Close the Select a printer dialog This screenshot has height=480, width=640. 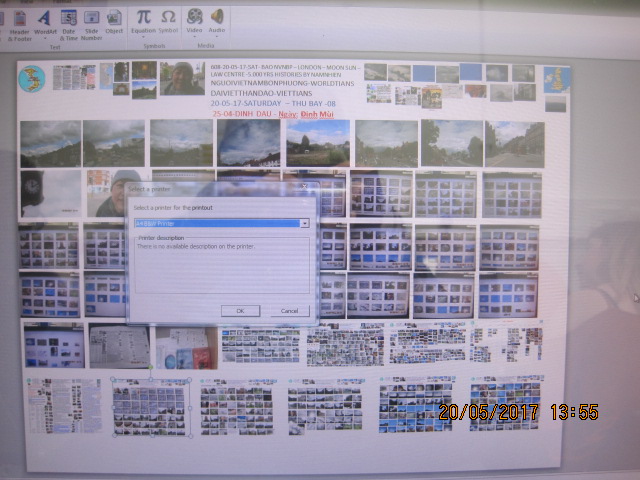(x=304, y=187)
